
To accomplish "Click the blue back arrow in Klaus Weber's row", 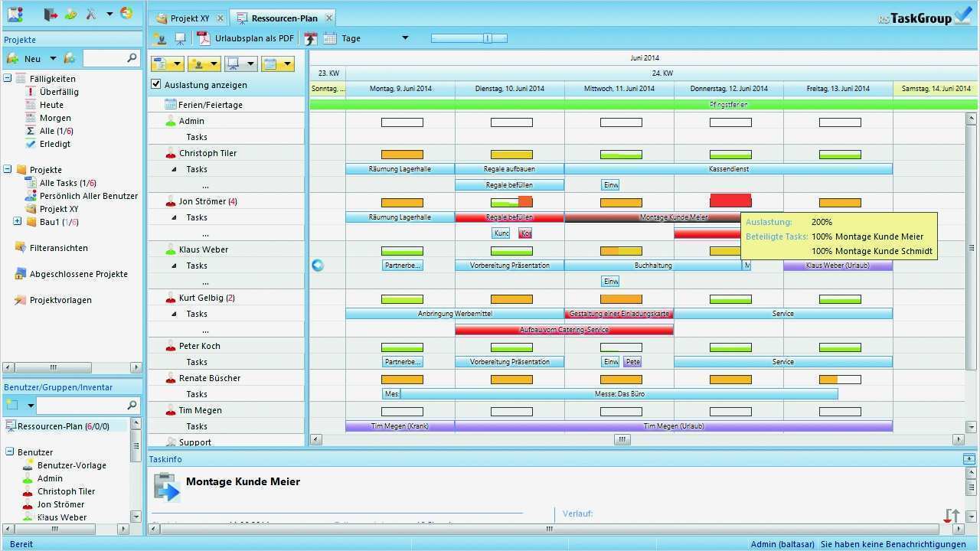I will 318,265.
